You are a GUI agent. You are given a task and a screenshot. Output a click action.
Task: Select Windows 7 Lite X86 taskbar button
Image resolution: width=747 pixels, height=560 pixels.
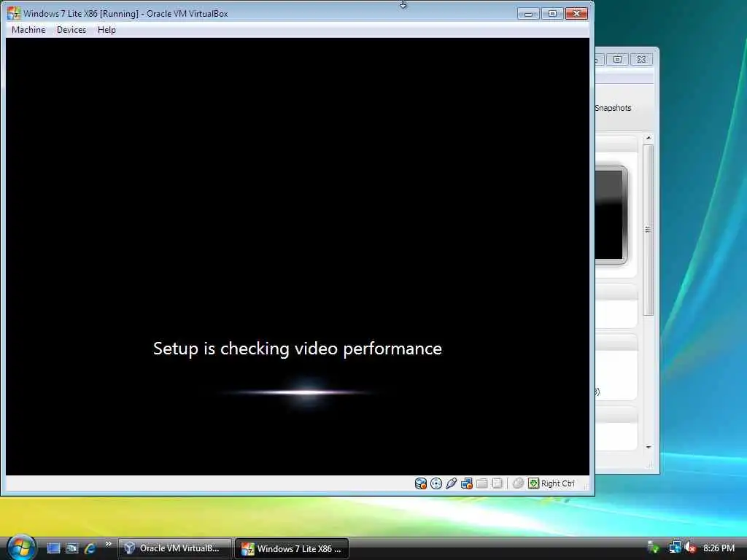coord(292,548)
